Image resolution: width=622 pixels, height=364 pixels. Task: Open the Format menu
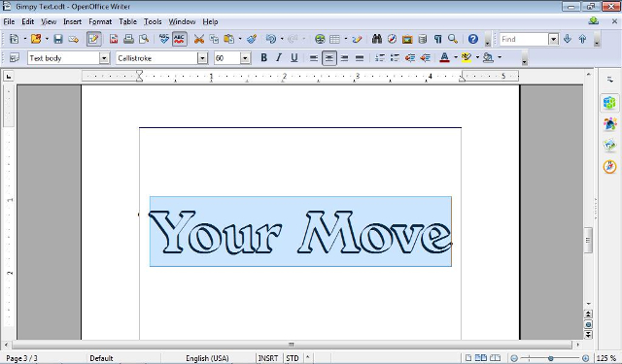click(x=100, y=21)
